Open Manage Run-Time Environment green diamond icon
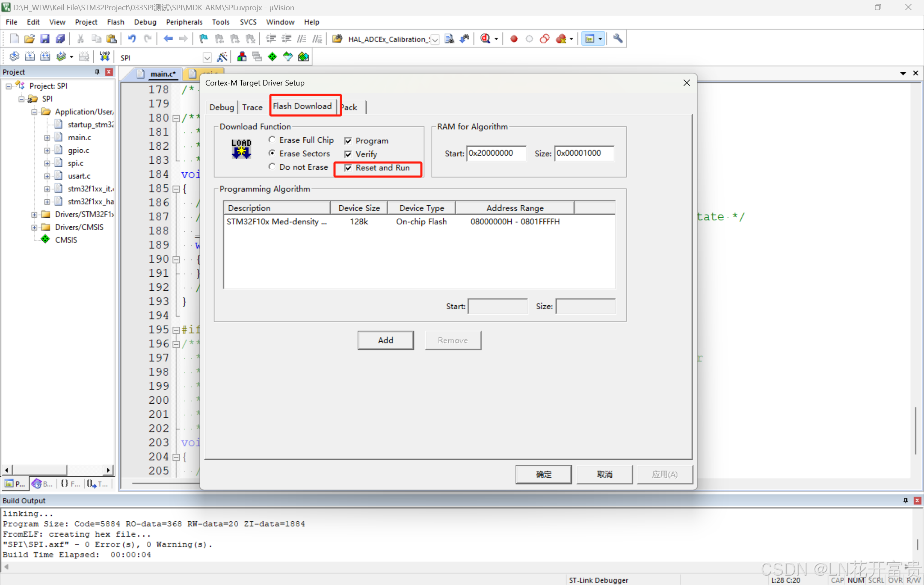924x585 pixels. (272, 56)
